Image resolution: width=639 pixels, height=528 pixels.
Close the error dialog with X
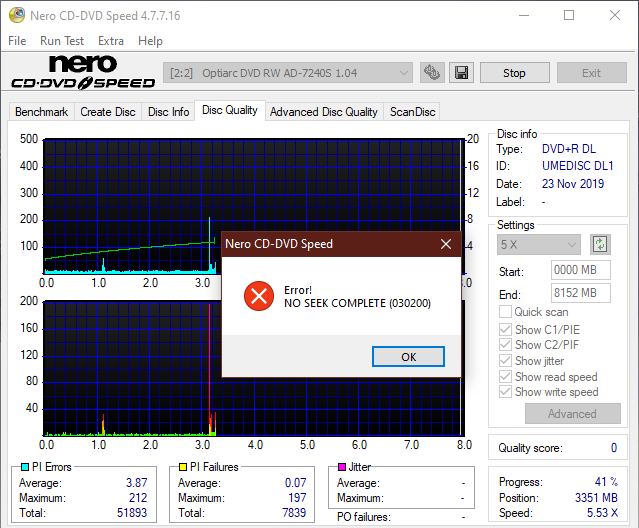click(446, 244)
